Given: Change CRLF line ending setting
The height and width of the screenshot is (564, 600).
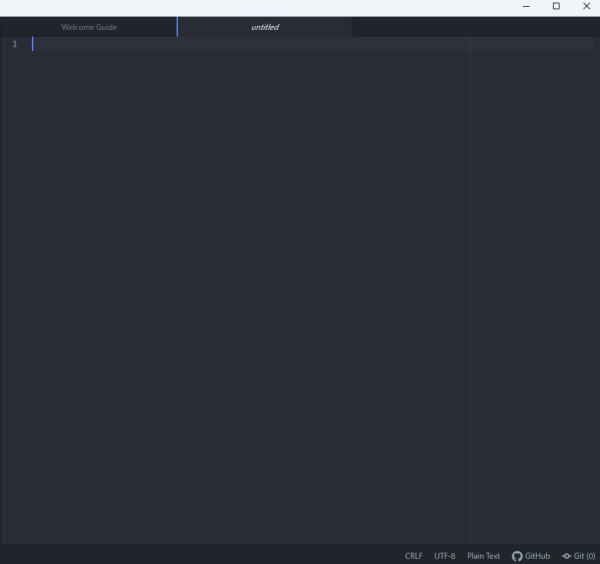Looking at the screenshot, I should pos(413,556).
